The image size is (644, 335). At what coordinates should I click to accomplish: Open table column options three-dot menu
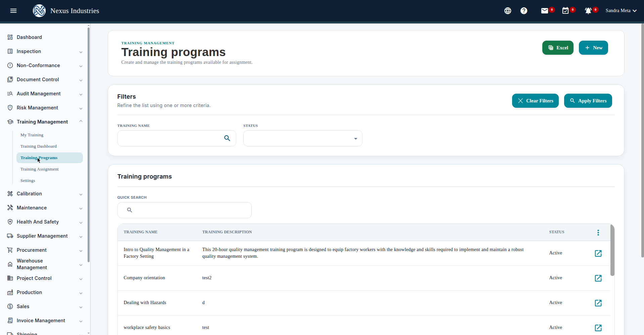598,233
